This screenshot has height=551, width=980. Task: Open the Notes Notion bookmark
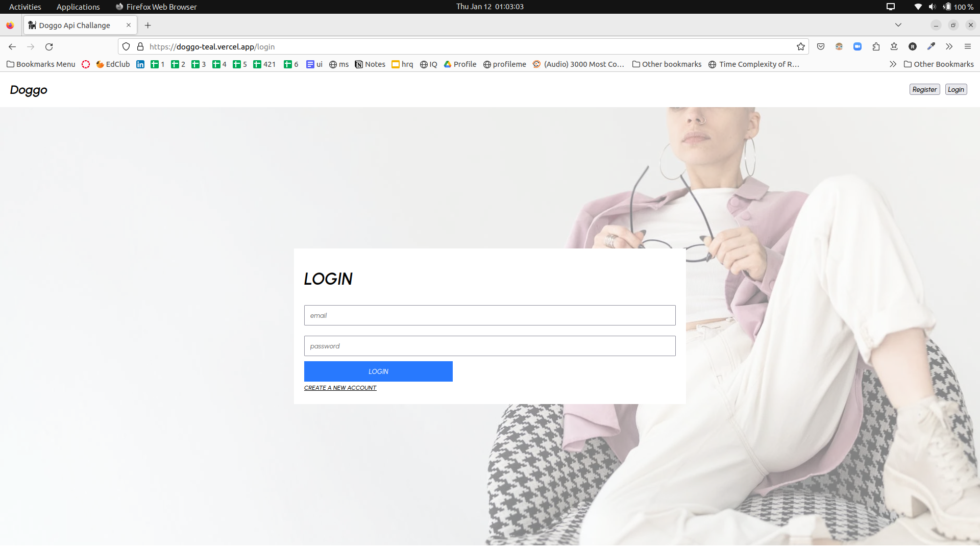tap(370, 64)
